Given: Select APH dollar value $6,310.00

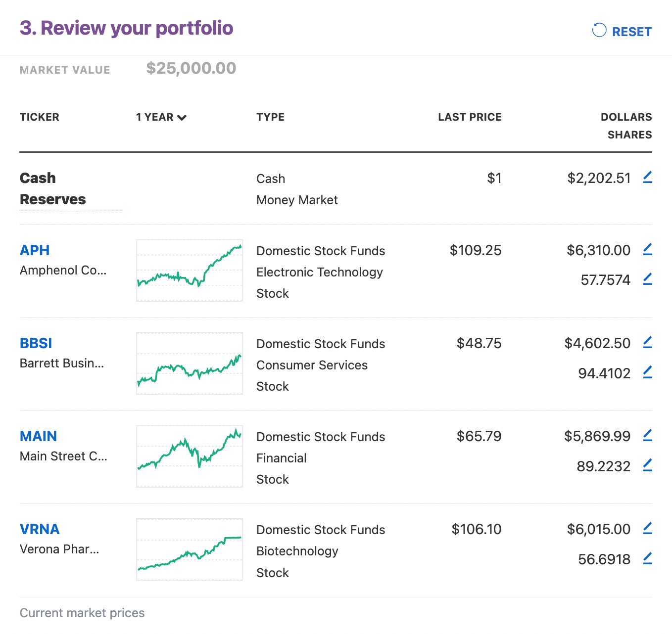Looking at the screenshot, I should pos(599,250).
